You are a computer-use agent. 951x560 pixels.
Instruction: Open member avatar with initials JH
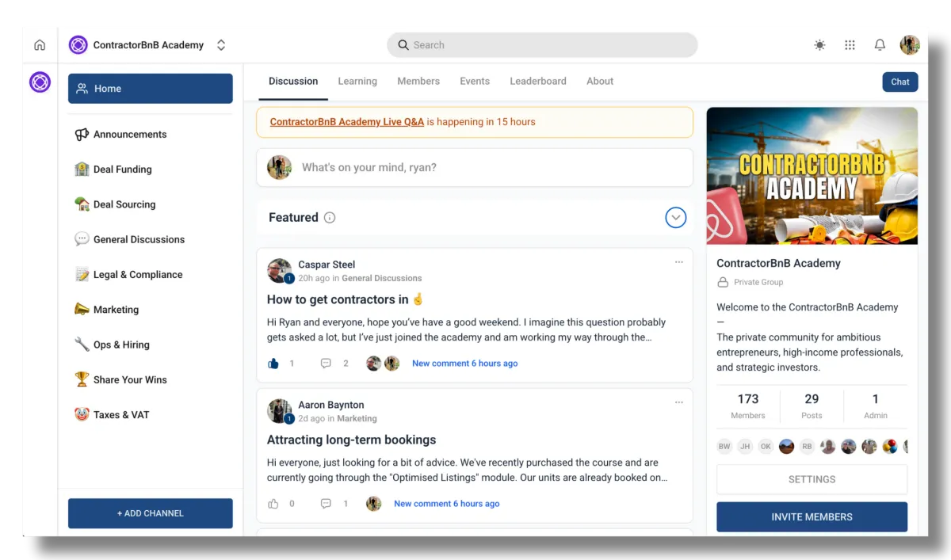click(x=745, y=446)
